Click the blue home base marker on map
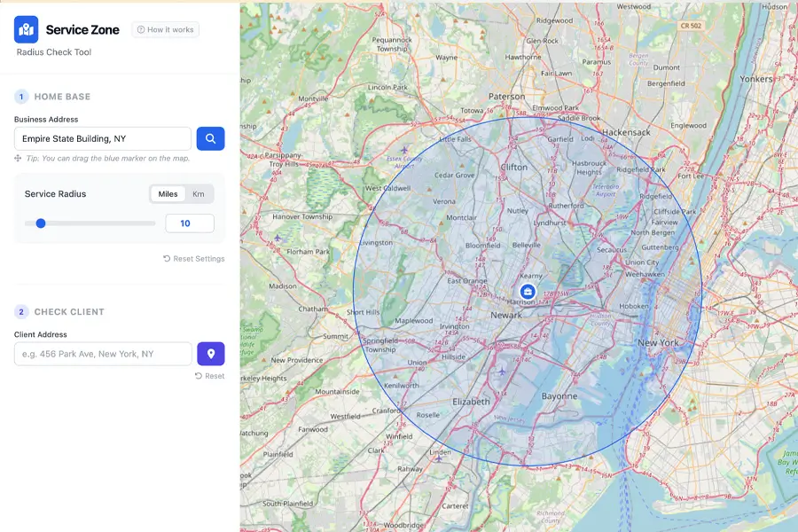798x532 pixels. pos(528,291)
